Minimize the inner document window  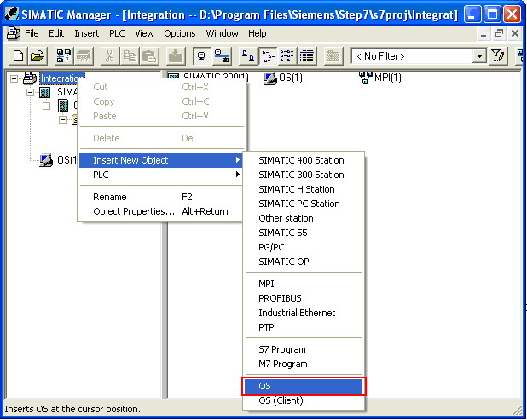click(484, 33)
